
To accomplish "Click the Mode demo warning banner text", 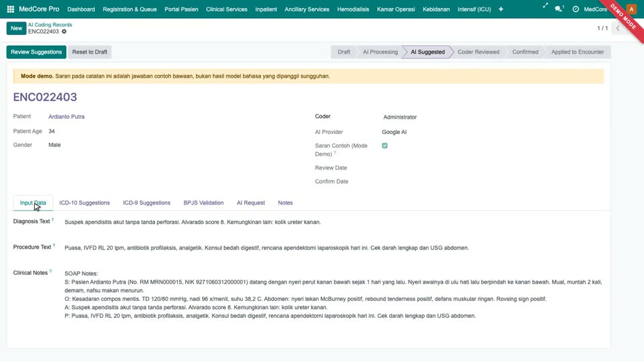I will tap(175, 76).
